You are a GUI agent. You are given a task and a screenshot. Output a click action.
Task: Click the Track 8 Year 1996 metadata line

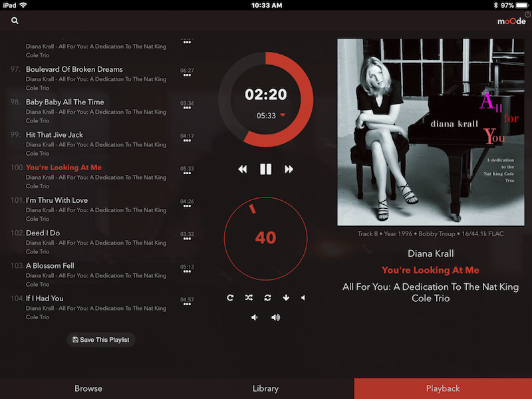point(430,234)
